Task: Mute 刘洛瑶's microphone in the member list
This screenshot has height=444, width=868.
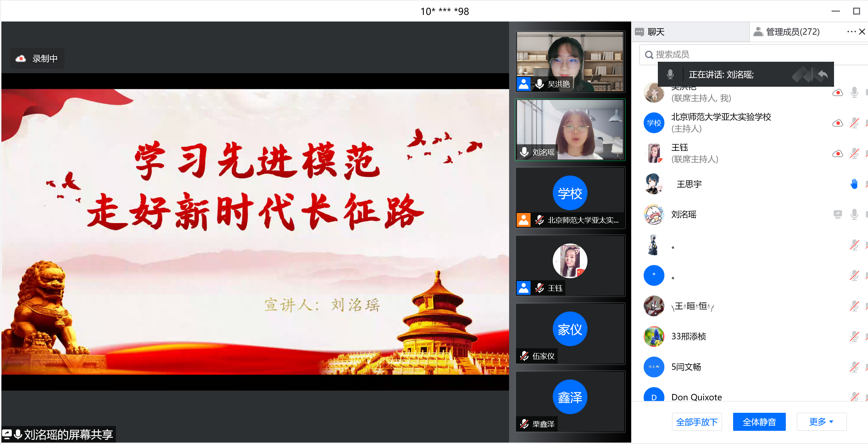Action: coord(854,214)
